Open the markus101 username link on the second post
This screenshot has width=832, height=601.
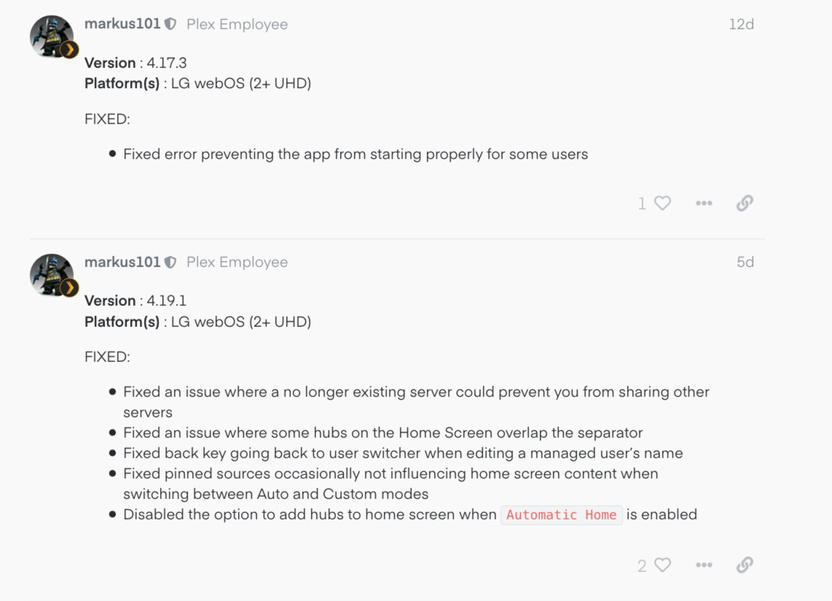tap(122, 262)
